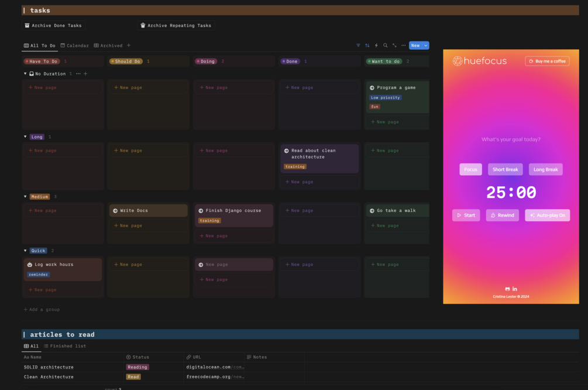Collapse the Long group

click(25, 136)
